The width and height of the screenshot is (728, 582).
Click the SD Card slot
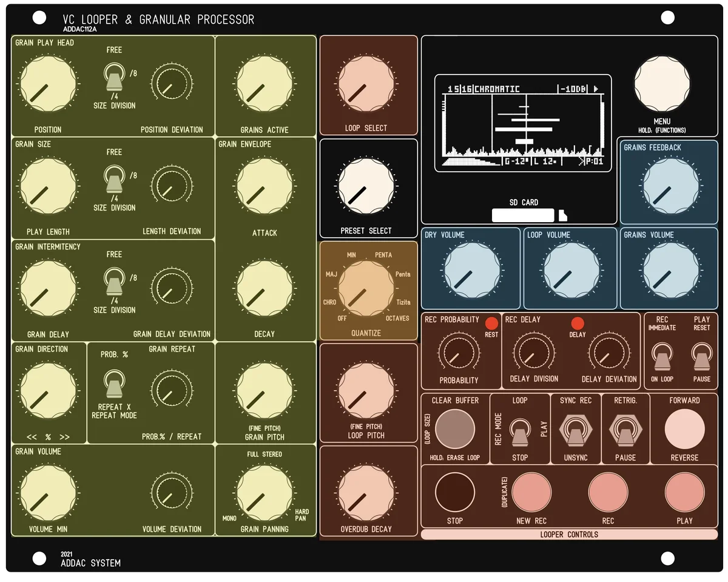pyautogui.click(x=523, y=215)
